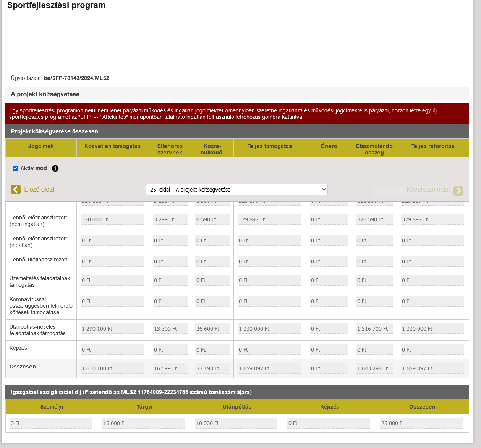Click the greyed next page arrow icon
481x448 pixels.
458,191
